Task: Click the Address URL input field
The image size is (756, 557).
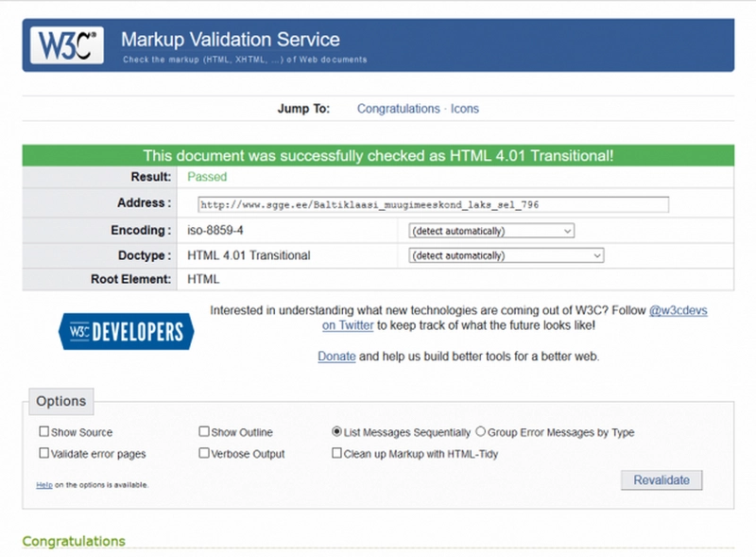Action: pos(433,204)
